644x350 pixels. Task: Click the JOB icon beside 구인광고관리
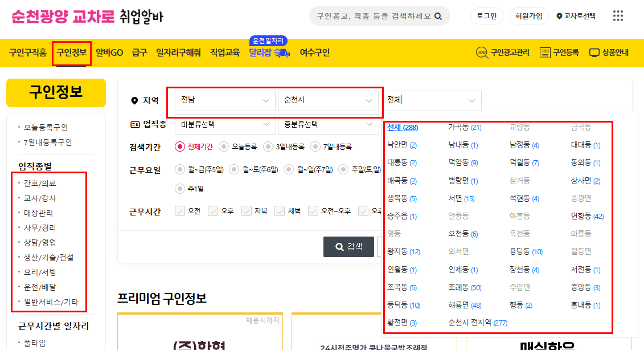point(482,52)
